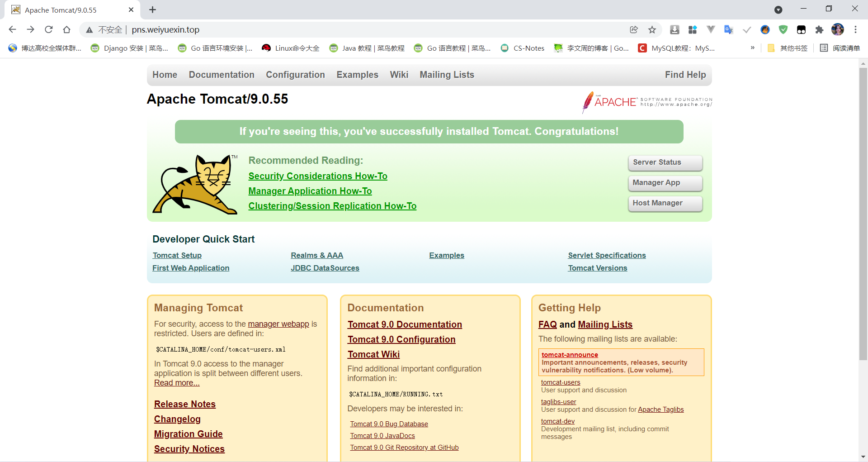Image resolution: width=868 pixels, height=462 pixels.
Task: Expand hidden bookmarks with chevron
Action: click(752, 48)
